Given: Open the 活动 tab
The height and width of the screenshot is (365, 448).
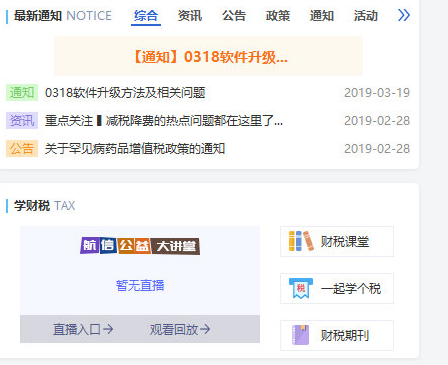Looking at the screenshot, I should click(366, 16).
